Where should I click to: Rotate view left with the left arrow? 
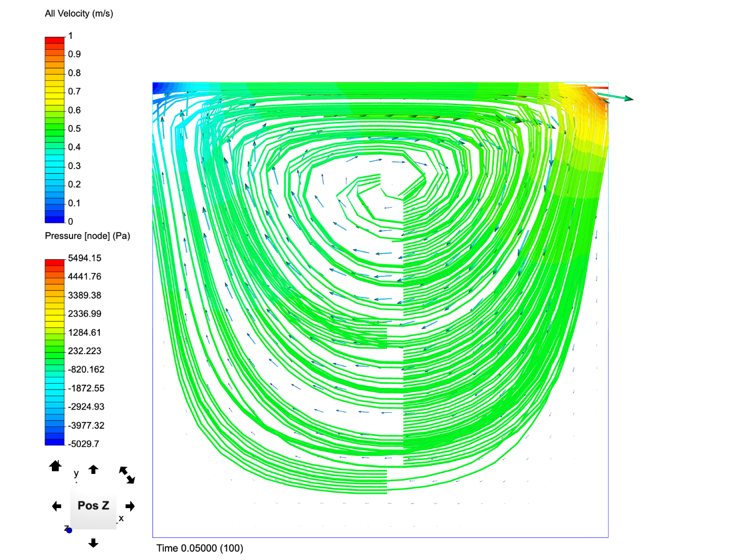point(57,506)
